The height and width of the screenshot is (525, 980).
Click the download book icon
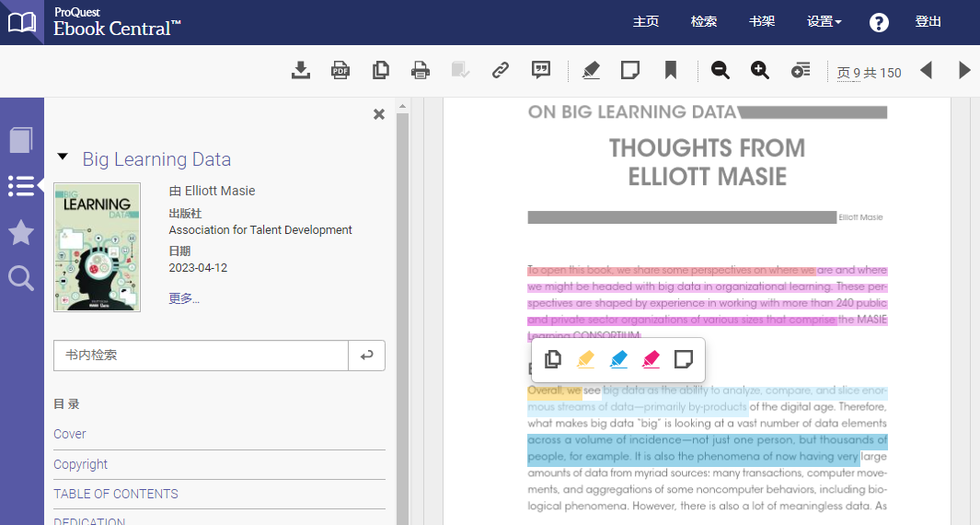tap(300, 70)
